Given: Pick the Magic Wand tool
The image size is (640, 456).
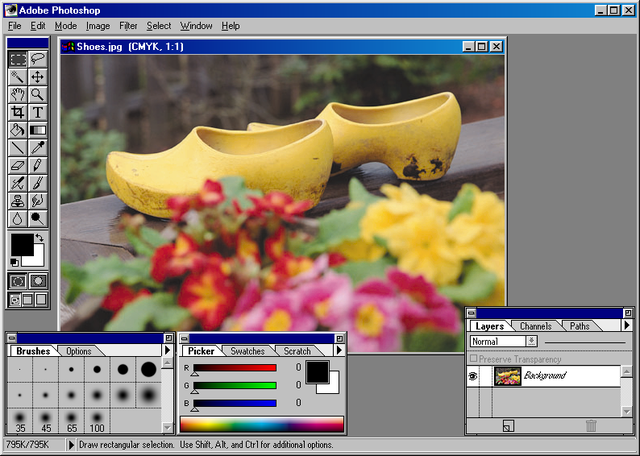Looking at the screenshot, I should [x=18, y=77].
